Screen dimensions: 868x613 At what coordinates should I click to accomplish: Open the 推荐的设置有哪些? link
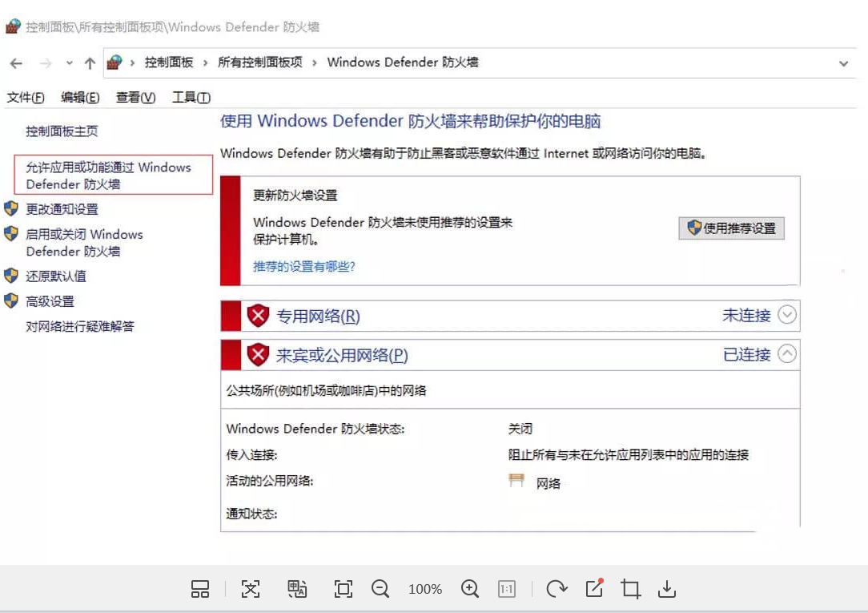304,266
